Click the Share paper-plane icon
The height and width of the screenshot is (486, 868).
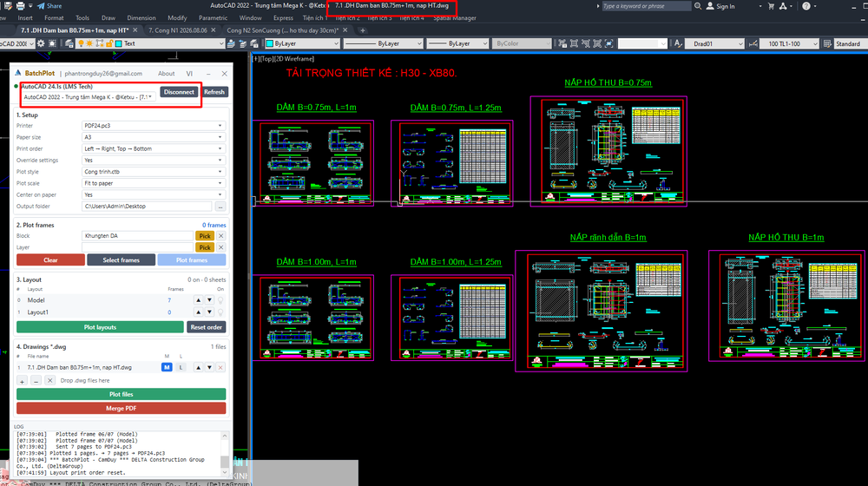point(41,6)
